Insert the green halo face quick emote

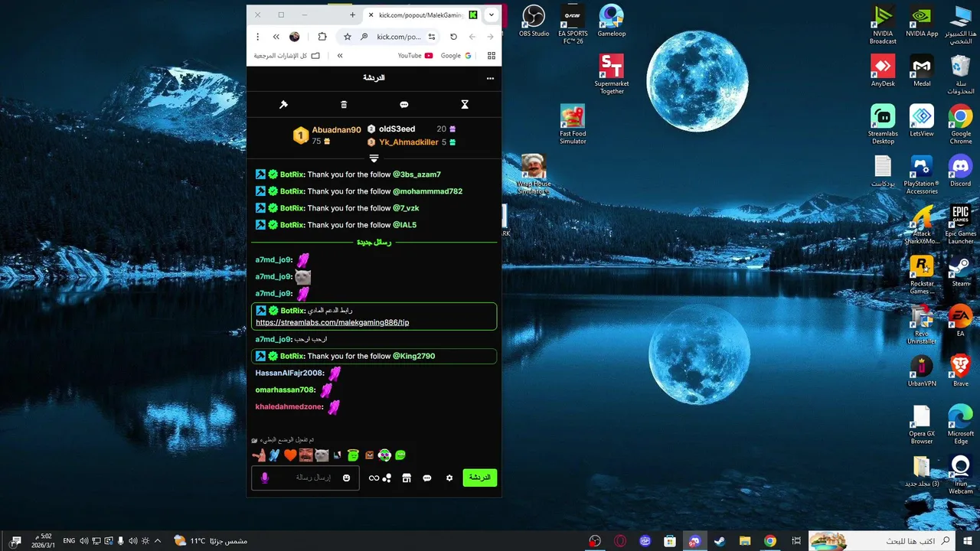click(x=353, y=455)
